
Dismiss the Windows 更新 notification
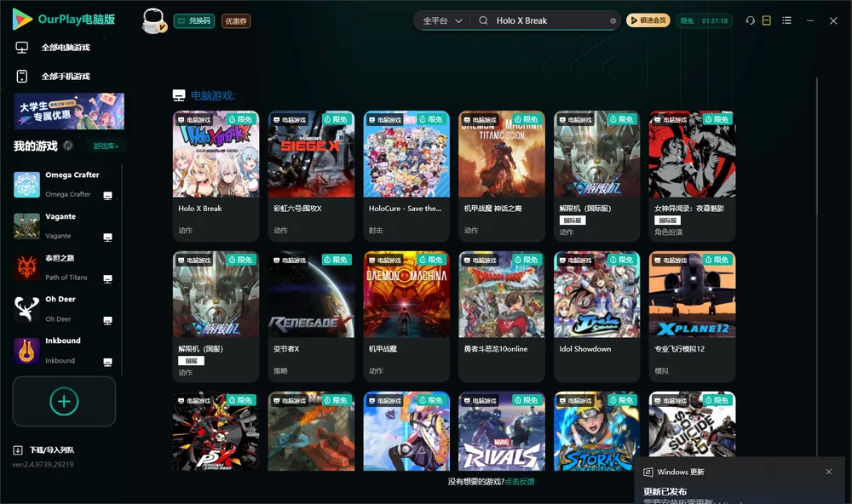pos(829,472)
